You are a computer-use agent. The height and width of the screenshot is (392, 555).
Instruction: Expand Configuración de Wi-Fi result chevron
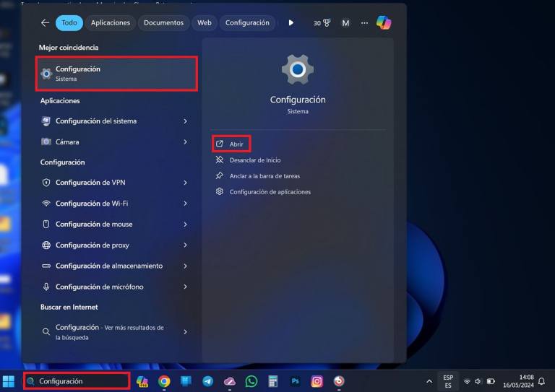coord(185,204)
